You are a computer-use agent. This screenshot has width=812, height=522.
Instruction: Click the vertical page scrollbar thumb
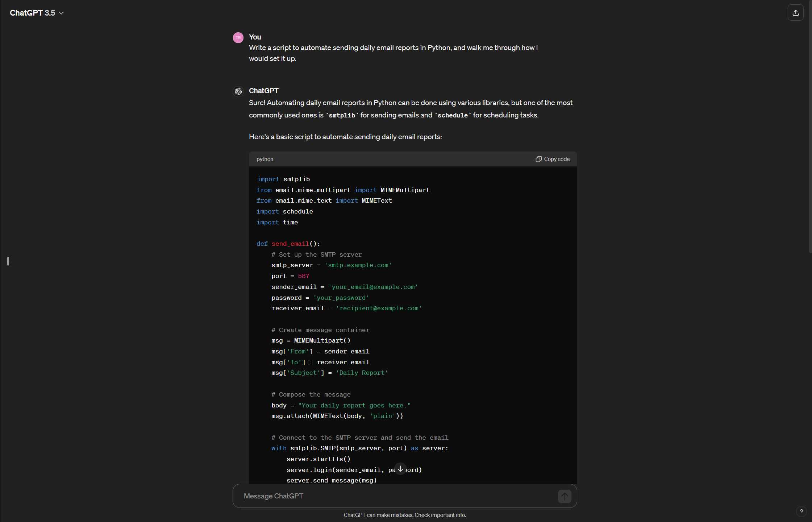[x=810, y=127]
